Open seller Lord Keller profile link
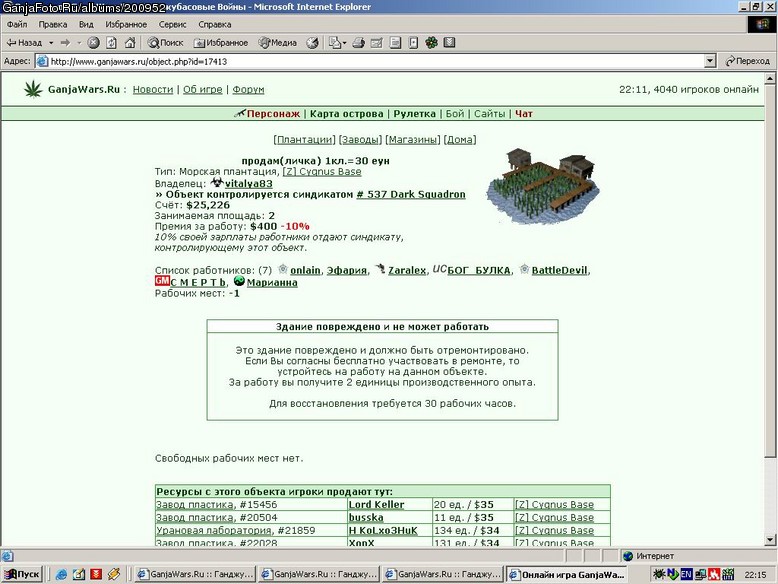 click(x=376, y=505)
